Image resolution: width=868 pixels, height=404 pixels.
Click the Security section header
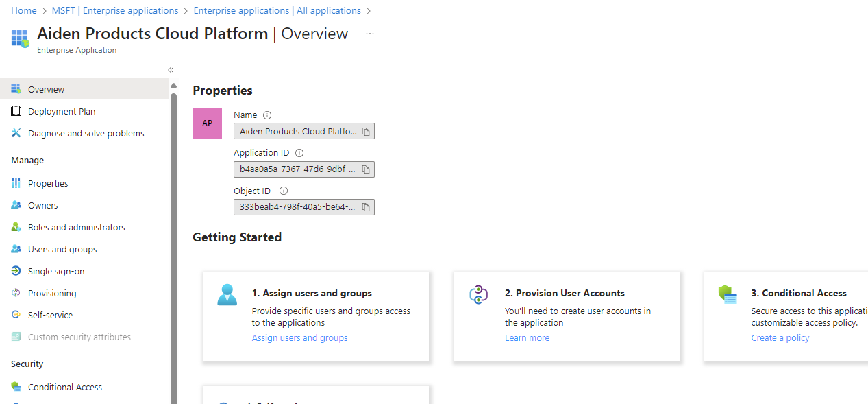pyautogui.click(x=27, y=364)
